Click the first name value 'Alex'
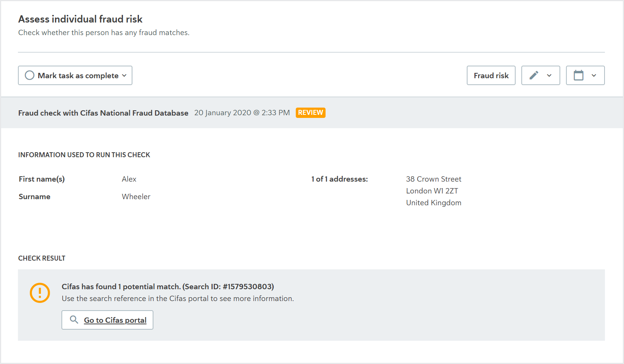Image resolution: width=624 pixels, height=364 pixels. [129, 179]
